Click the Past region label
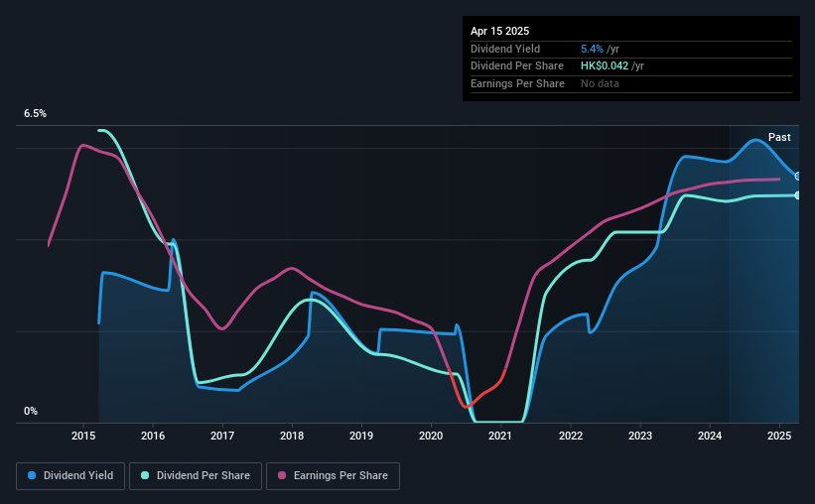The image size is (815, 504). point(779,137)
